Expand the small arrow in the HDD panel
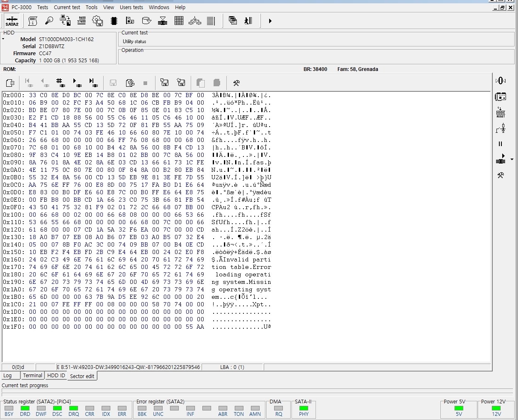The height and width of the screenshot is (420, 518). [x=3, y=39]
